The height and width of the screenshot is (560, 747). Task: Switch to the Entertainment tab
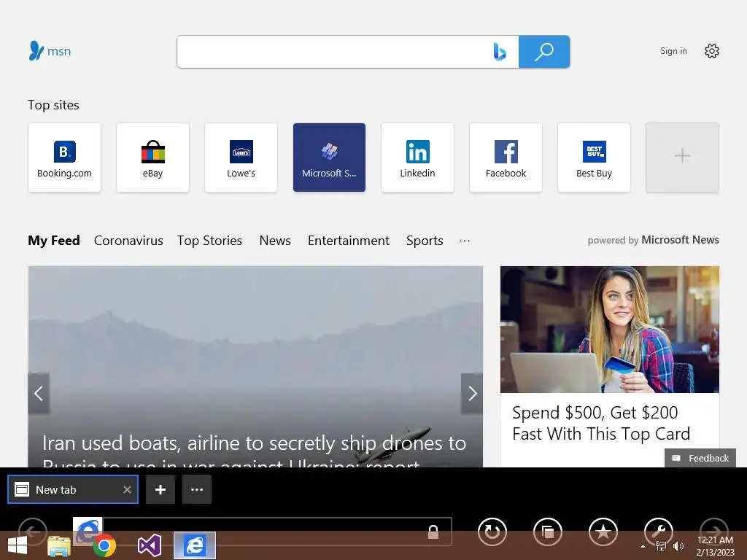click(x=349, y=241)
